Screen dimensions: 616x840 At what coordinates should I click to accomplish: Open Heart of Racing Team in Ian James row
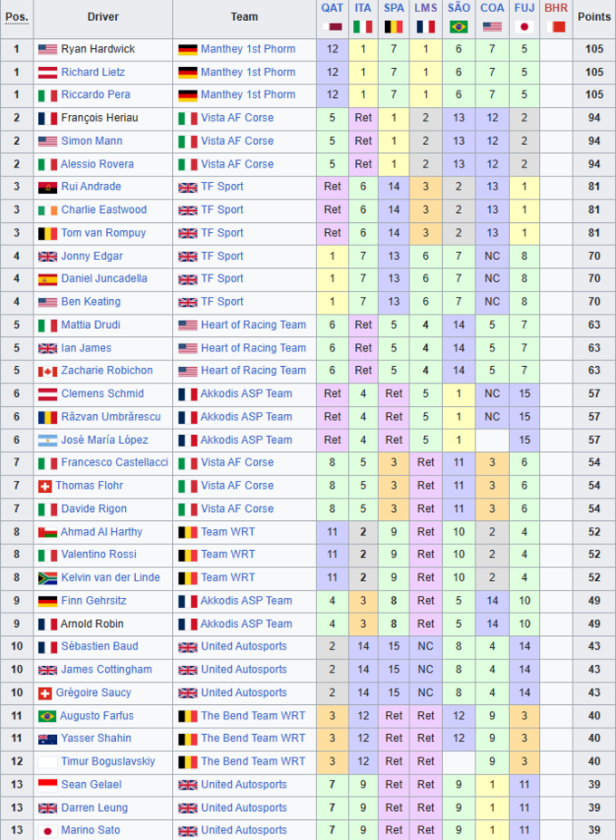click(x=253, y=348)
